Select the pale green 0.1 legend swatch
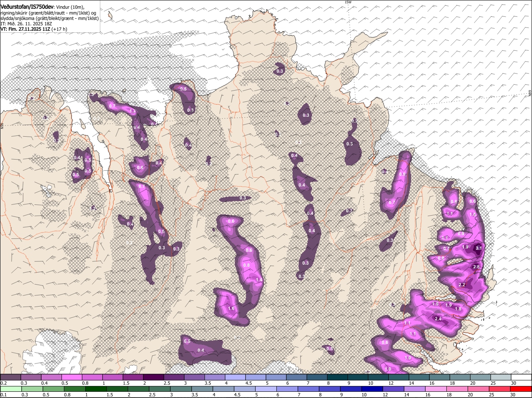The image size is (532, 398). [10, 389]
